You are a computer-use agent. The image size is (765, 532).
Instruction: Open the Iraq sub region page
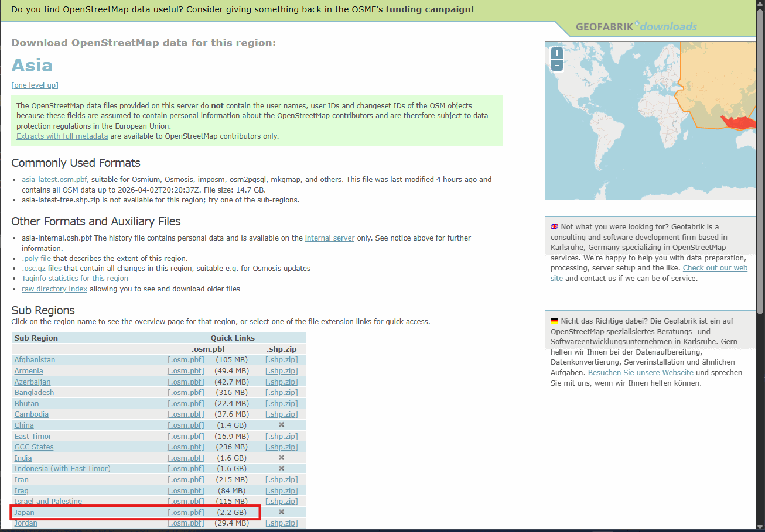click(x=21, y=491)
